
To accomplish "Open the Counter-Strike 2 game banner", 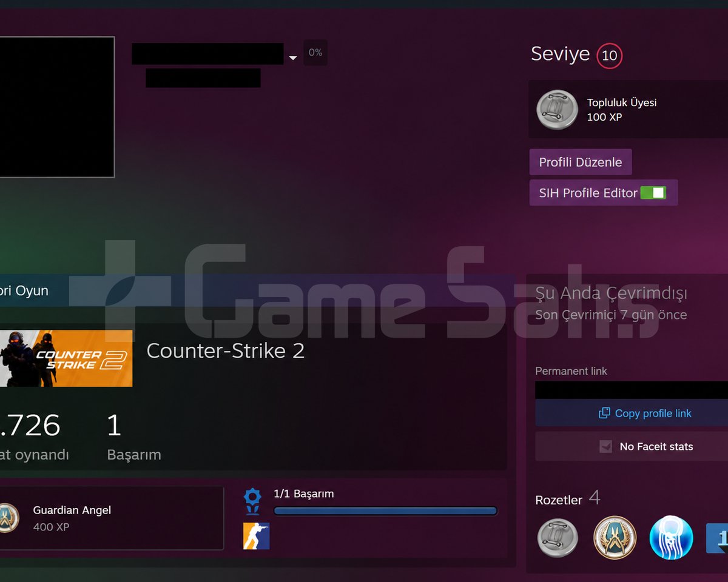I will click(66, 358).
